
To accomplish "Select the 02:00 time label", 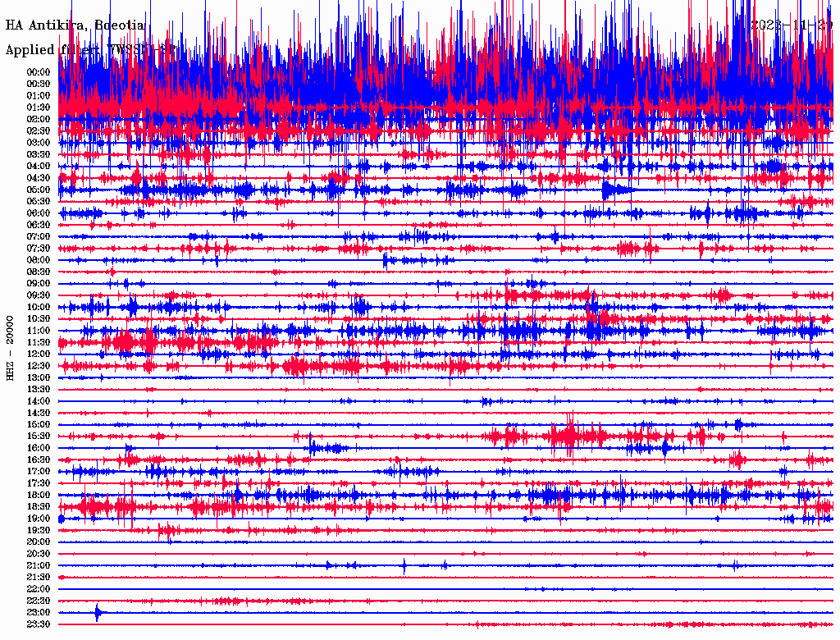I will (39, 120).
